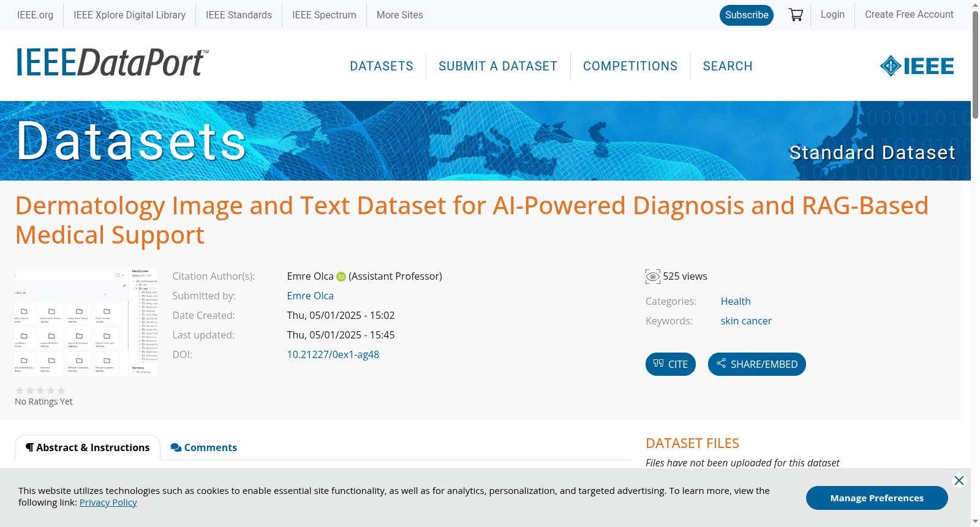Open the shopping cart icon

pyautogui.click(x=796, y=15)
